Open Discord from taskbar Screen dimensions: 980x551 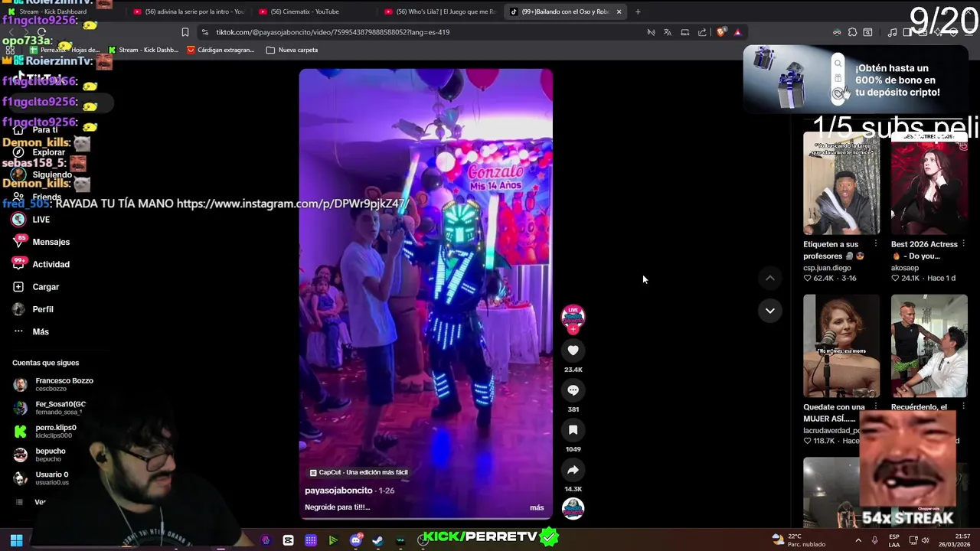tap(355, 540)
